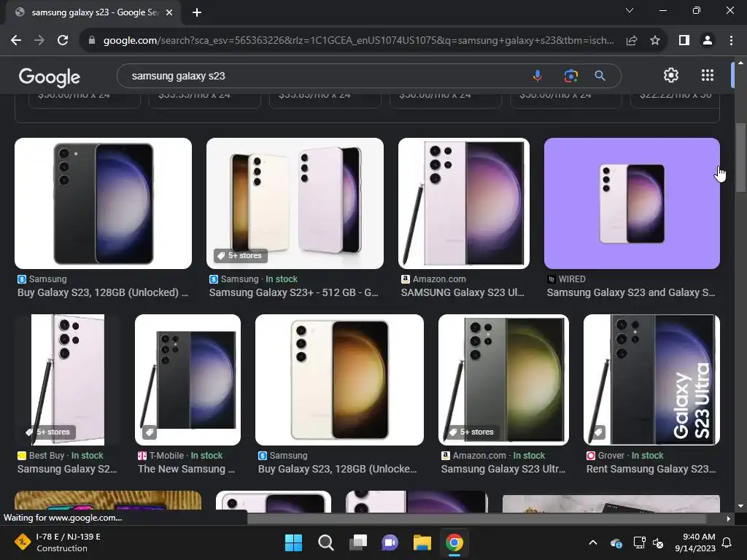Image resolution: width=747 pixels, height=560 pixels.
Task: Open Google quick settings gear
Action: 671,75
